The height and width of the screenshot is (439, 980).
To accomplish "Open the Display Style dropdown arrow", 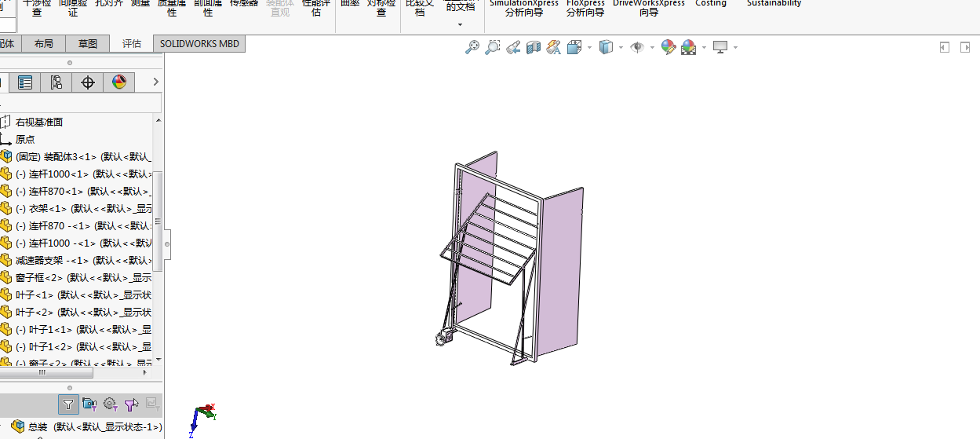I will tap(621, 48).
